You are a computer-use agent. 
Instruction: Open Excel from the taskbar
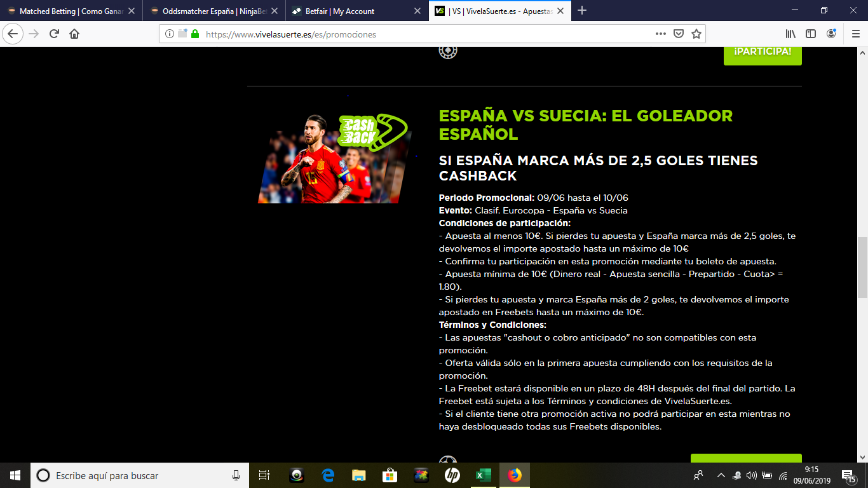(x=484, y=475)
